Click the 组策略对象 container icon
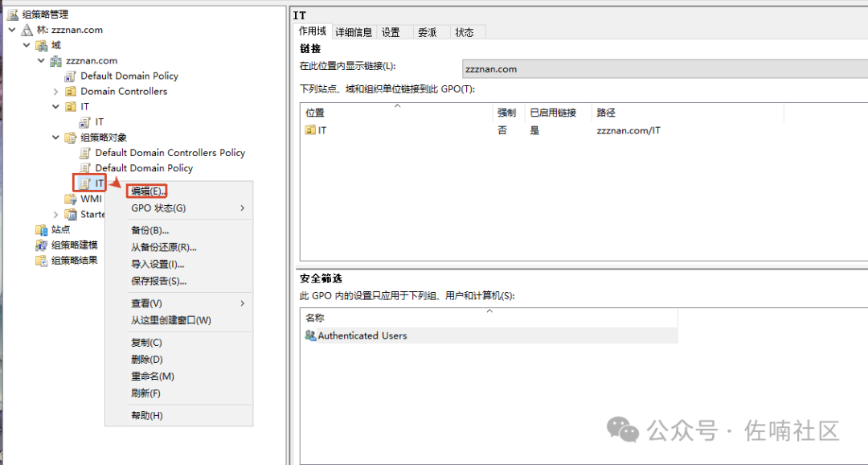The image size is (868, 465). (70, 138)
